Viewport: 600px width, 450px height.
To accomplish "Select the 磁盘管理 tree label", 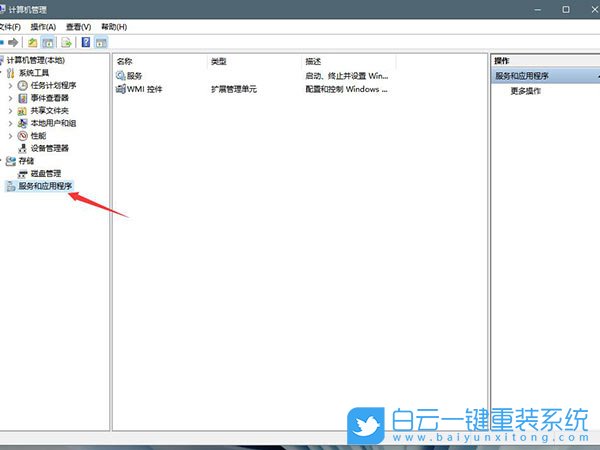I will [x=46, y=174].
